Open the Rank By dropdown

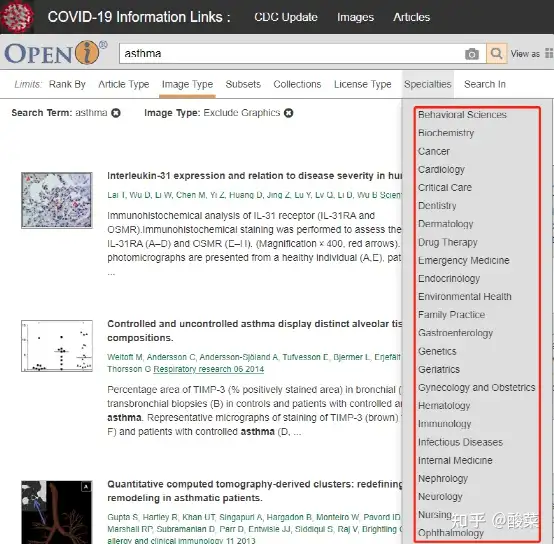pyautogui.click(x=67, y=84)
